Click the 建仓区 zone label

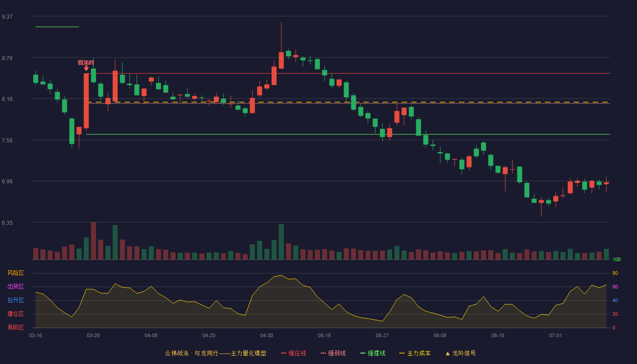15,314
